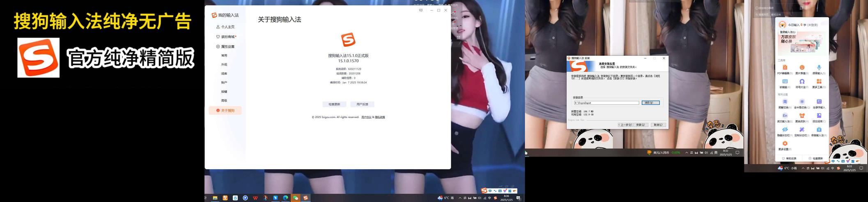Image resolution: width=868 pixels, height=202 pixels.
Task: Click the 更换皮肤 skin icon
Action: pos(801,116)
